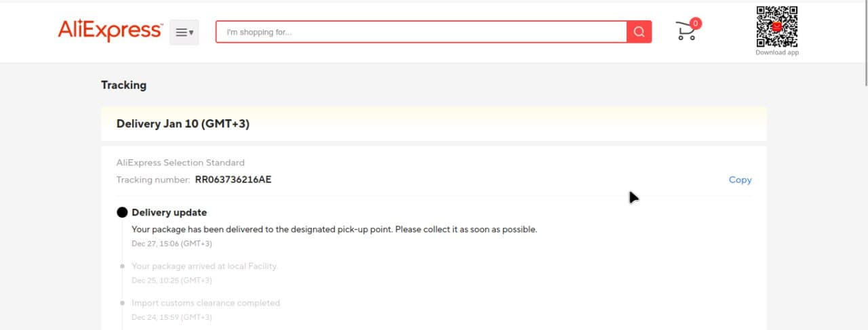This screenshot has height=330, width=868.
Task: Open the hamburger categories menu
Action: 184,33
